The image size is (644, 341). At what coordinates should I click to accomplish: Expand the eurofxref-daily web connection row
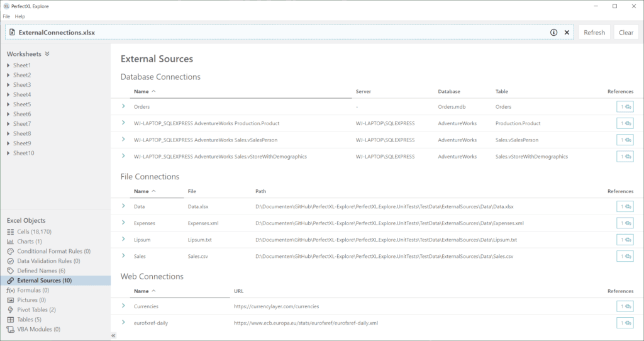[x=124, y=323]
